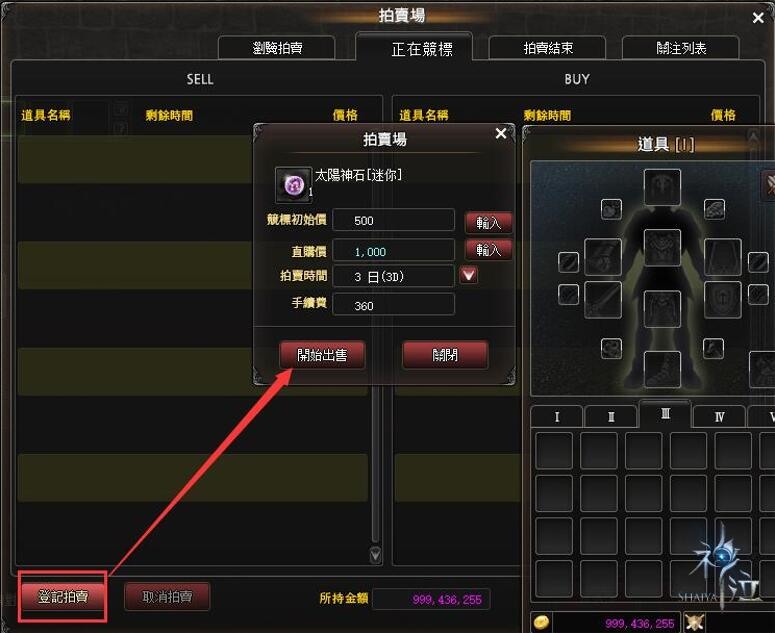Click the crossed swords icon beside gold
This screenshot has width=775, height=633.
[694, 623]
